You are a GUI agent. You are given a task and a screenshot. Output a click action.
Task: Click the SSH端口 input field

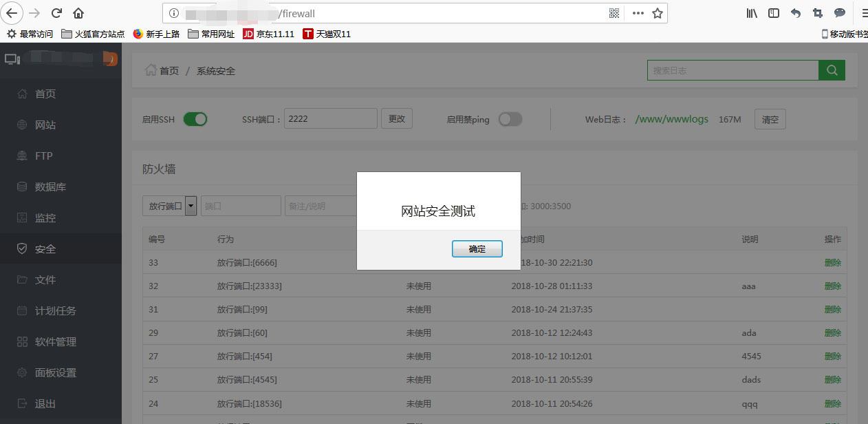click(x=331, y=118)
